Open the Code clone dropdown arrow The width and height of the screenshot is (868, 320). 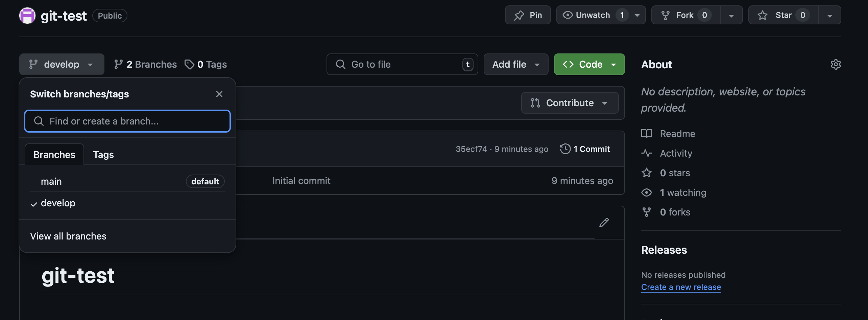(x=613, y=64)
